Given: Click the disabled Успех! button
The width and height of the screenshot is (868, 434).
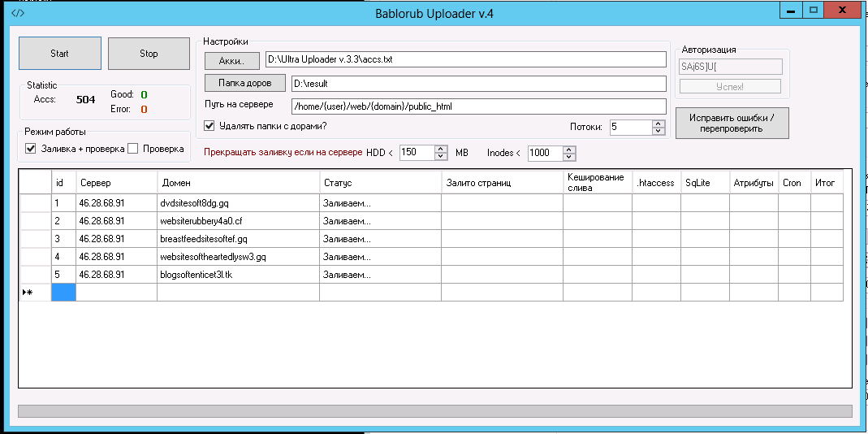Looking at the screenshot, I should tap(730, 86).
